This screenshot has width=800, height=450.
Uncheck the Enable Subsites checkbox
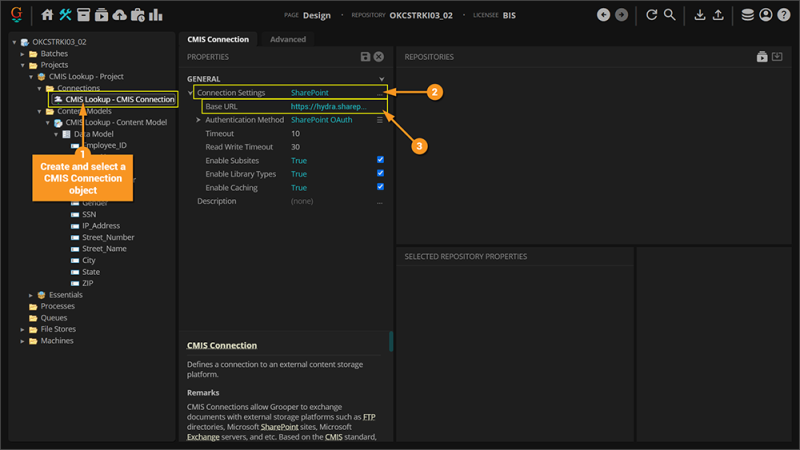coord(380,160)
